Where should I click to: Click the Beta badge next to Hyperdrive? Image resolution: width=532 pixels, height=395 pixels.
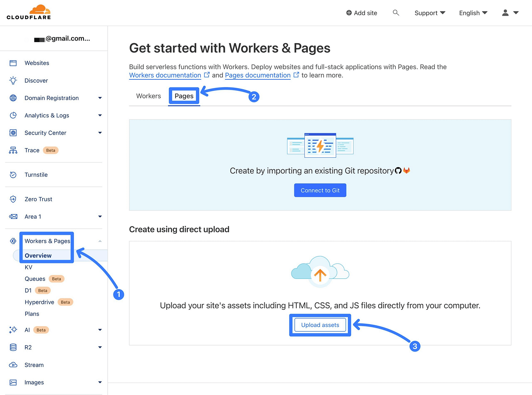pyautogui.click(x=66, y=302)
